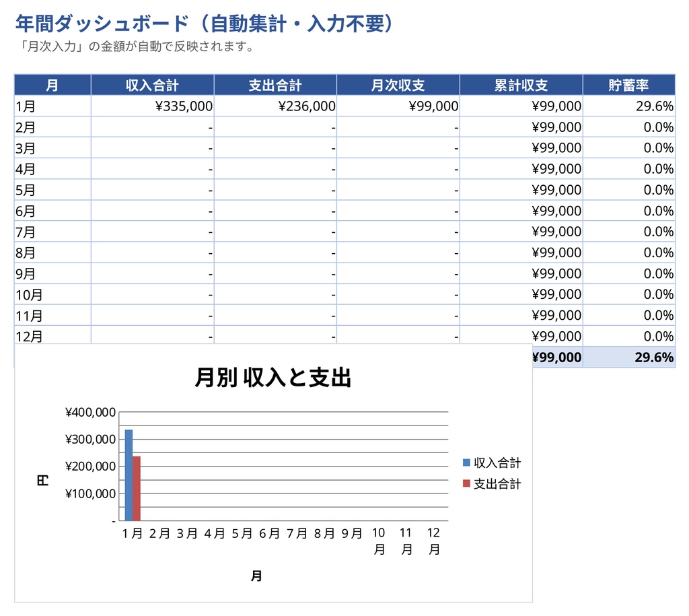Click the 29.6% savings rate in 1月 row
Screen dimensions: 689x616
coord(629,106)
